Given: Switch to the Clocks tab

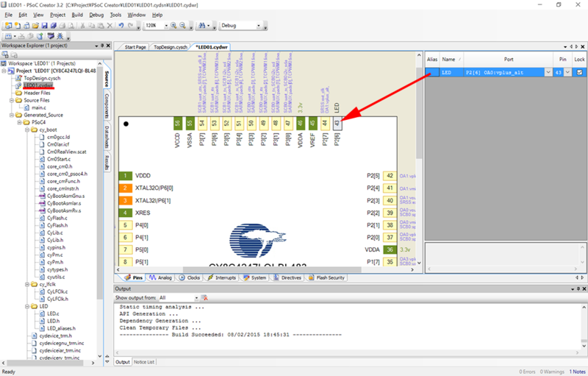Looking at the screenshot, I should click(190, 277).
